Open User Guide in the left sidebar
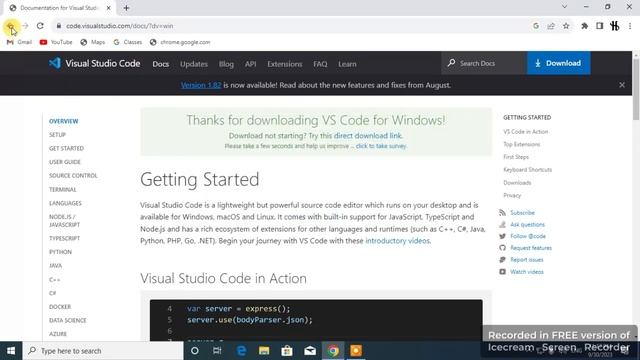 64,162
